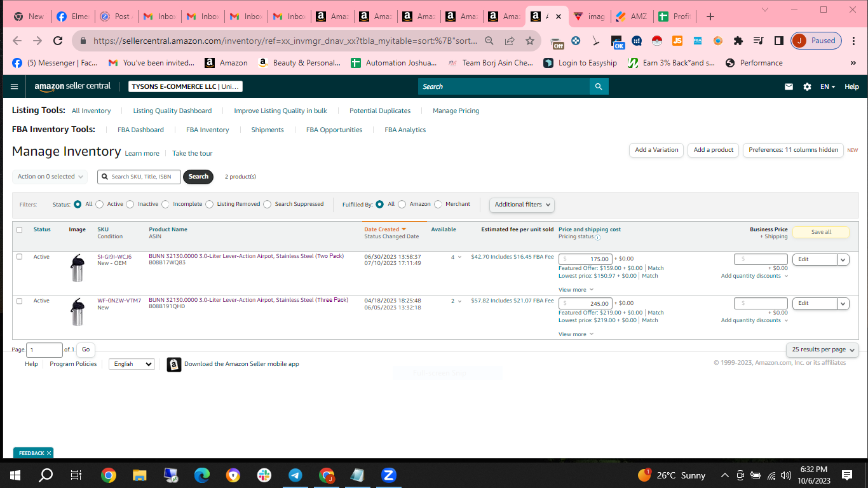
Task: Select the Incomplete status filter
Action: (x=165, y=205)
